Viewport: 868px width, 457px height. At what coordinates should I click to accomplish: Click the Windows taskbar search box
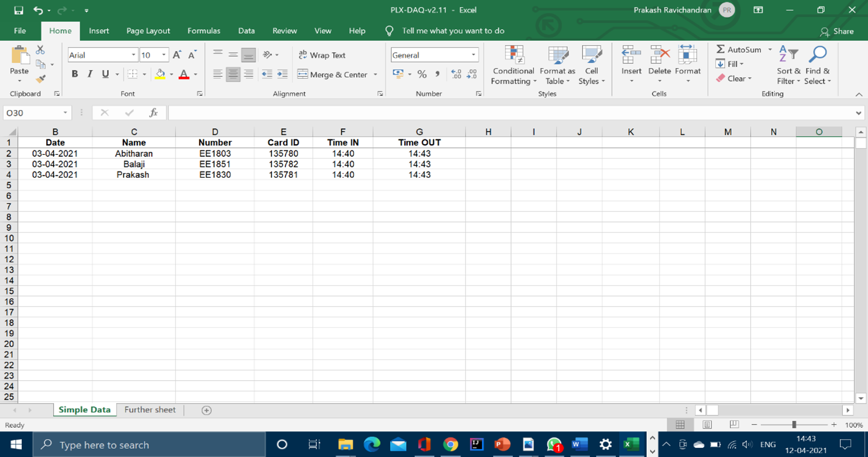point(149,445)
